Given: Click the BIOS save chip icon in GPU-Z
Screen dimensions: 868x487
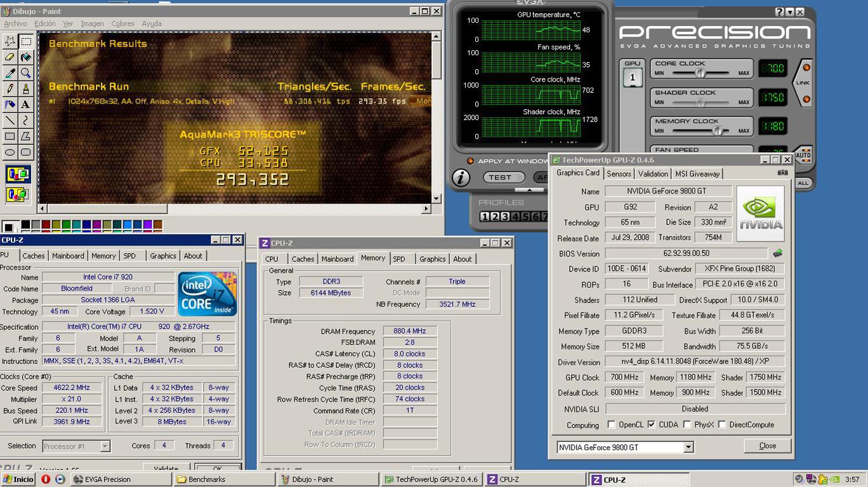Looking at the screenshot, I should coord(777,253).
